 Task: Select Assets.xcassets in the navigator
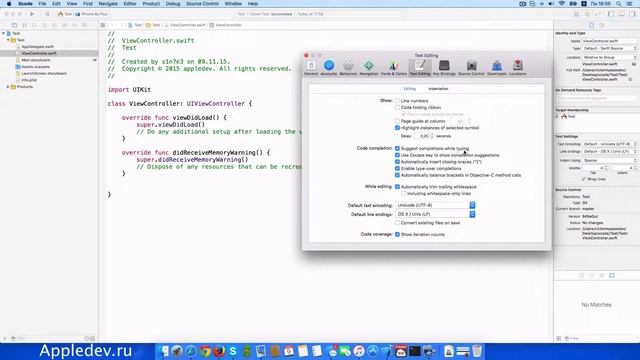coord(35,67)
